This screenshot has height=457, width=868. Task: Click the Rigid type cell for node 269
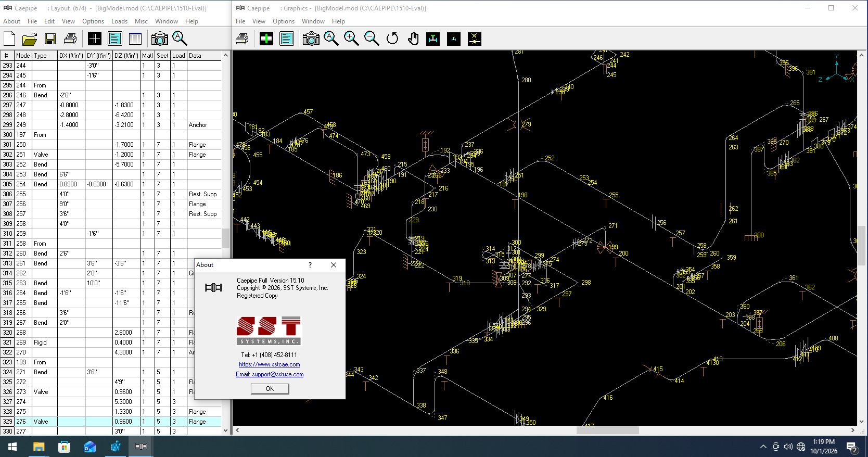45,342
